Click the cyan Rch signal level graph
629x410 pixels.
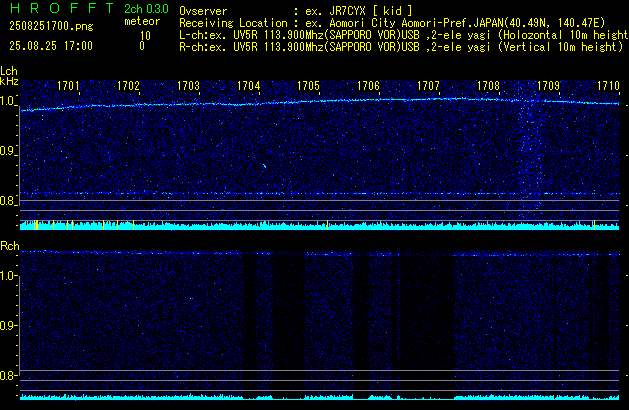pos(319,397)
